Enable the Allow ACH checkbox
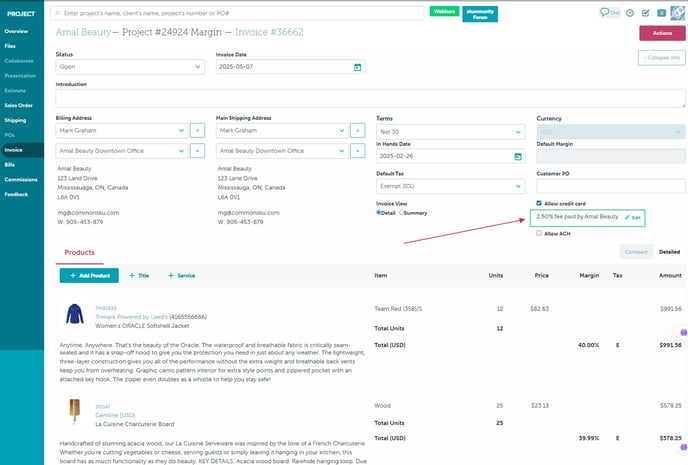The height and width of the screenshot is (465, 688). pos(540,233)
